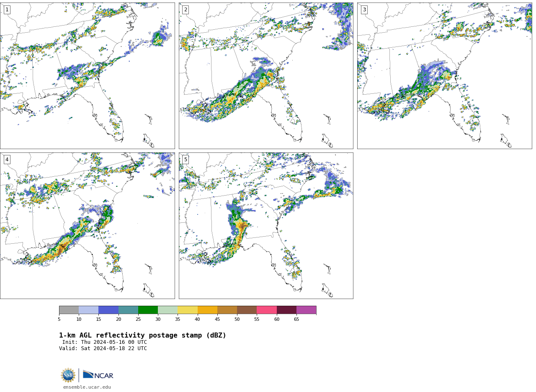536x392 pixels.
Task: Click the Valid: Sat 2024-05-18 22 UTC text
Action: pos(103,348)
